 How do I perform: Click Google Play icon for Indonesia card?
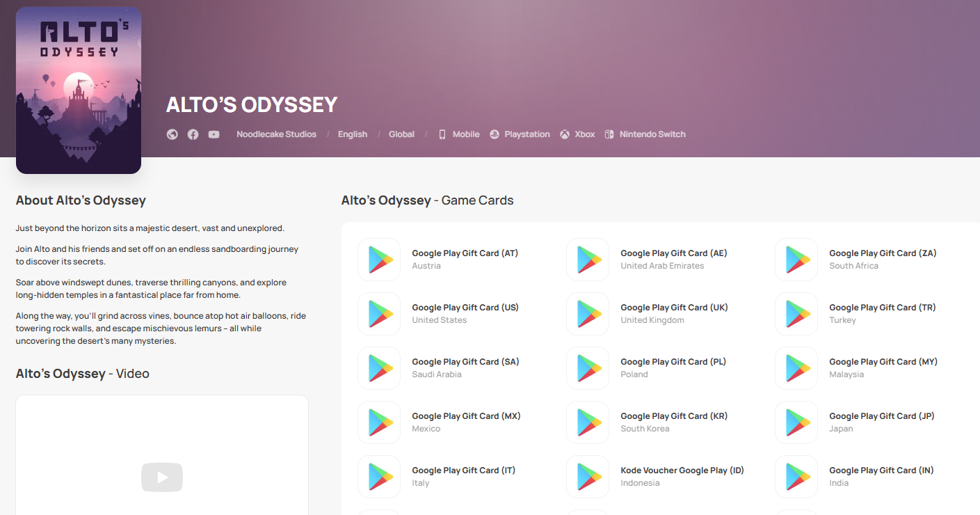click(588, 477)
